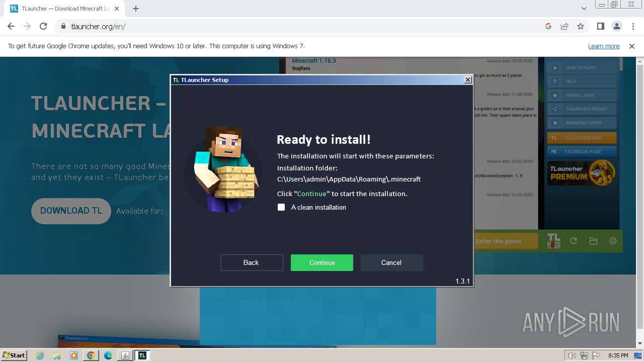Click the Java installer taskbar icon

tap(125, 355)
